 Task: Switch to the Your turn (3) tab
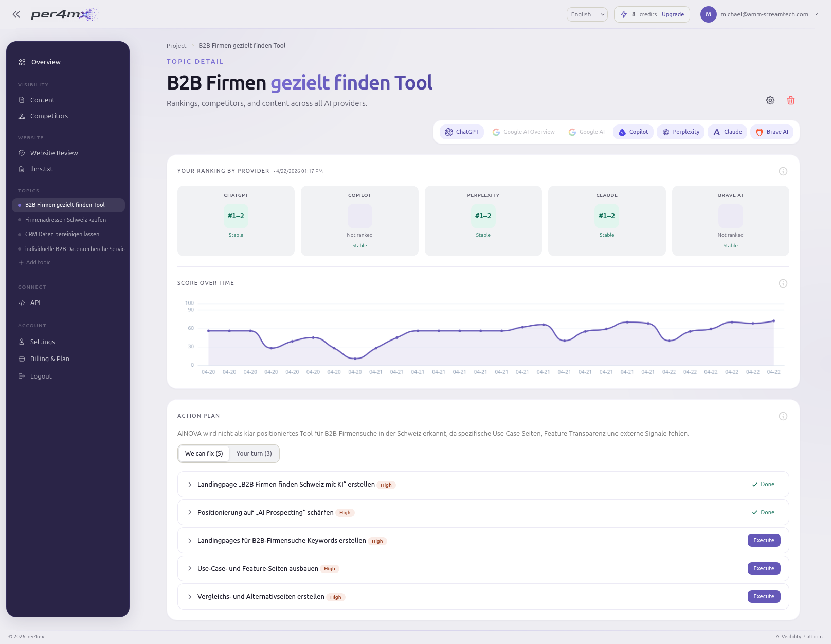click(254, 454)
